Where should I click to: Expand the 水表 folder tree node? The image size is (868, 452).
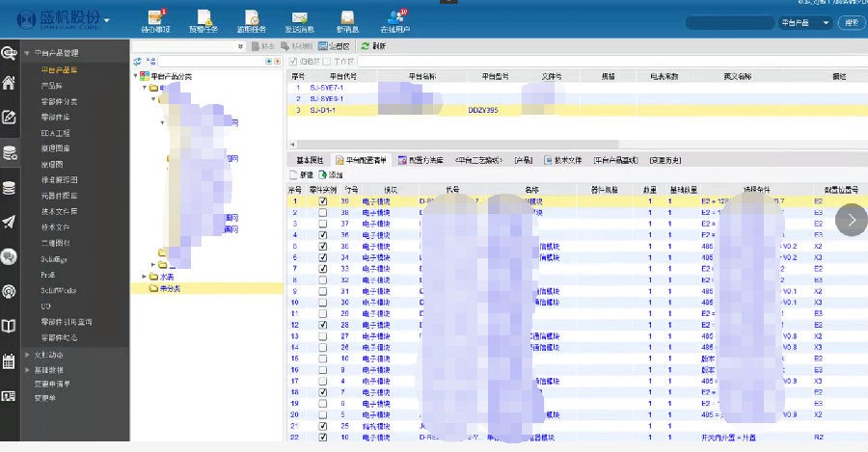pyautogui.click(x=143, y=277)
